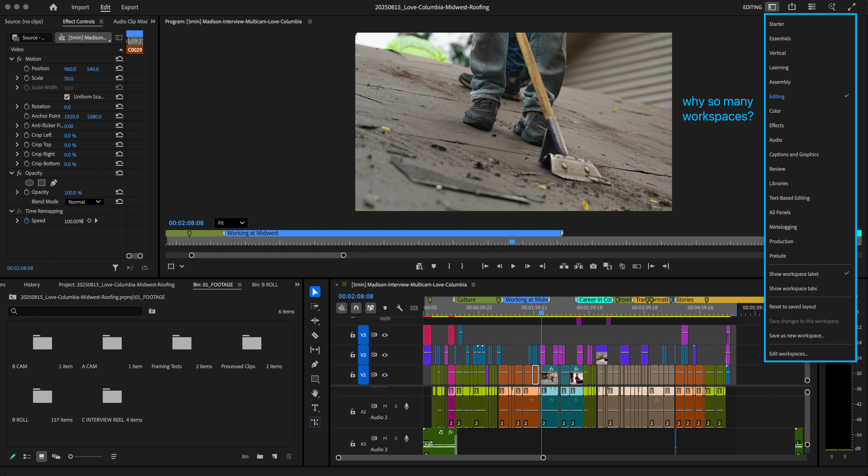Select the Pen tool in the tools panel

click(x=315, y=364)
